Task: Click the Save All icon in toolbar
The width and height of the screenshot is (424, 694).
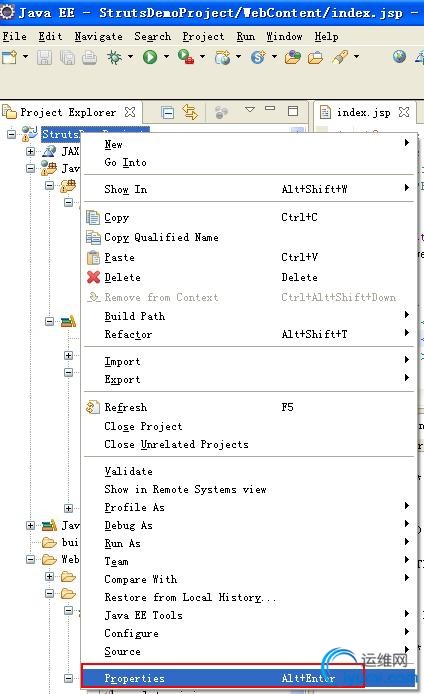Action: pos(67,58)
